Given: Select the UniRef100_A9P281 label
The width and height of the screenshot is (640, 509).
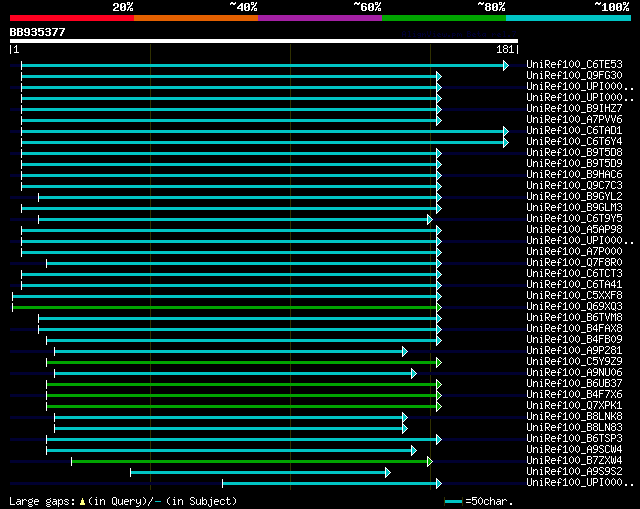Looking at the screenshot, I should [574, 351].
